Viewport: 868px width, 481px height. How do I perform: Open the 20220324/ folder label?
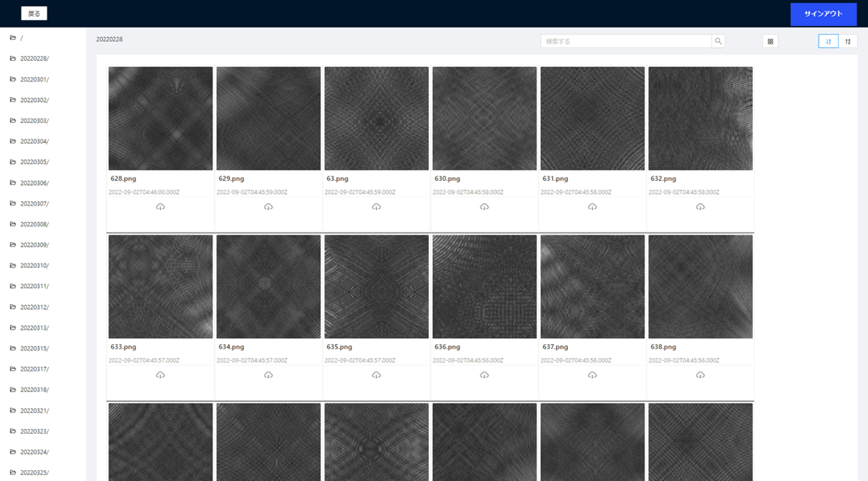(x=35, y=452)
